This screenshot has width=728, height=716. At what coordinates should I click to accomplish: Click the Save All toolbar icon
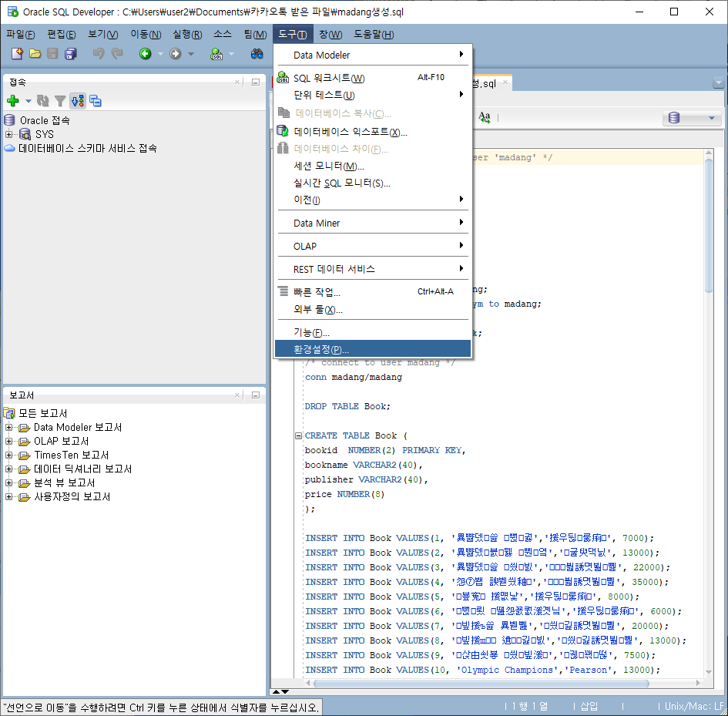[x=71, y=54]
